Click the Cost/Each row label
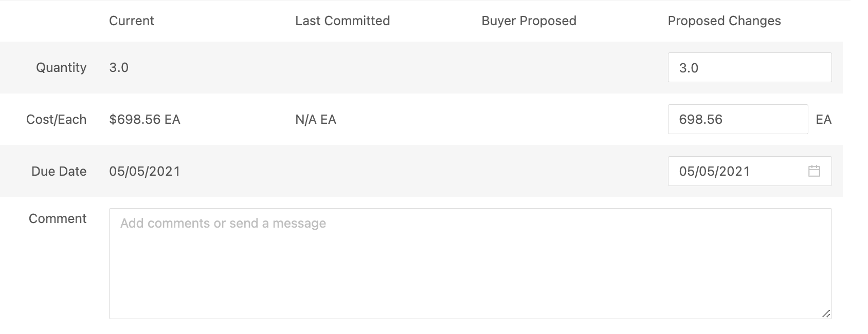The image size is (868, 334). coord(56,120)
